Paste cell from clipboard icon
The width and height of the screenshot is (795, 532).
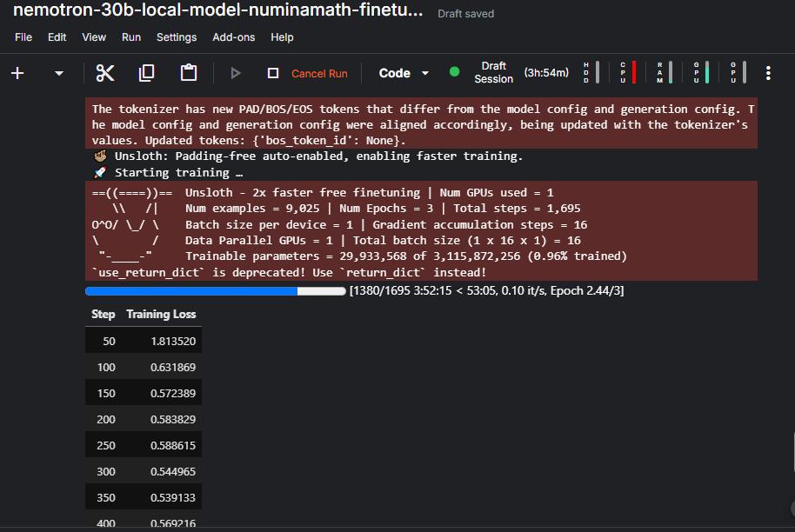pos(189,73)
